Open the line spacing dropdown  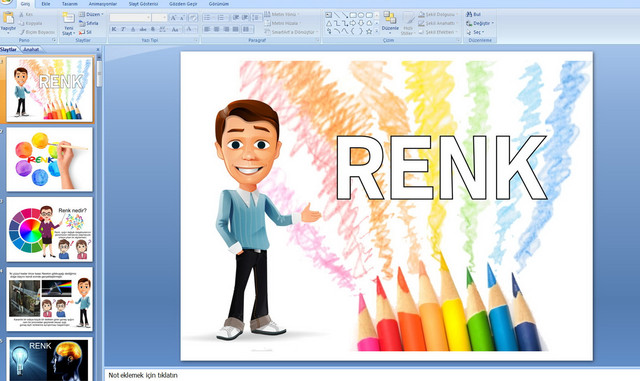click(257, 18)
